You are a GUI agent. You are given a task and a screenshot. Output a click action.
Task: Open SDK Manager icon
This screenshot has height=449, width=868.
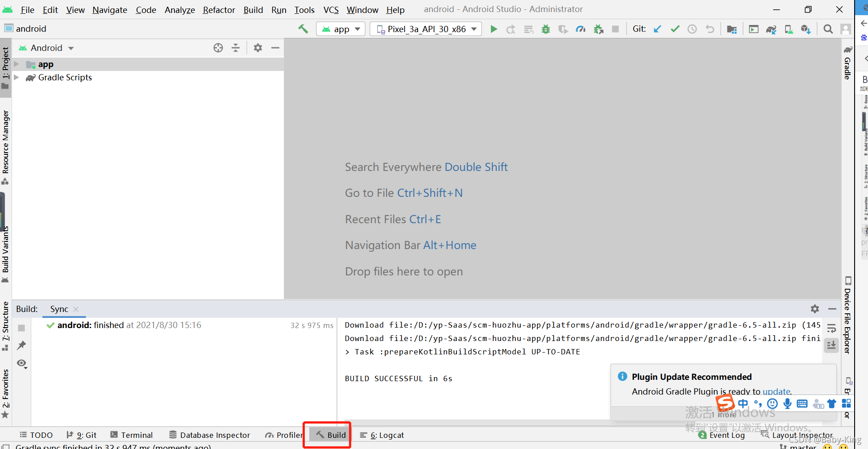tap(806, 29)
